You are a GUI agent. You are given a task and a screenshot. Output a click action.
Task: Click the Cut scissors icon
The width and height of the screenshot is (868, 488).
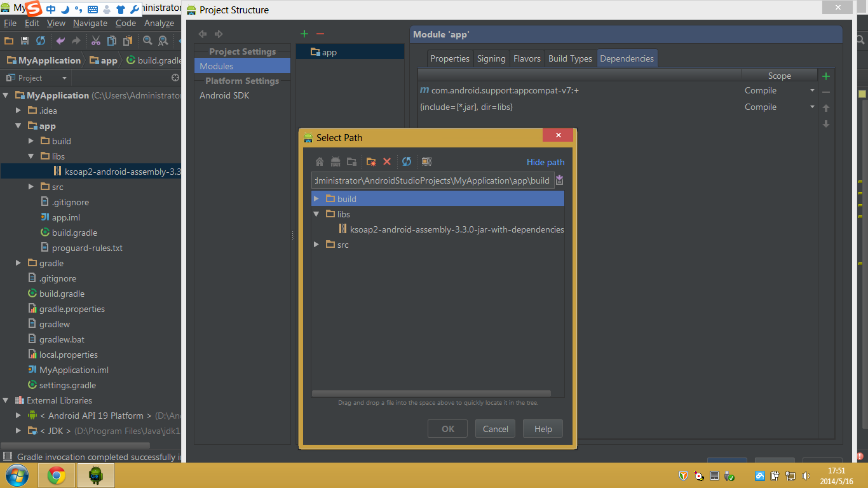pos(96,41)
